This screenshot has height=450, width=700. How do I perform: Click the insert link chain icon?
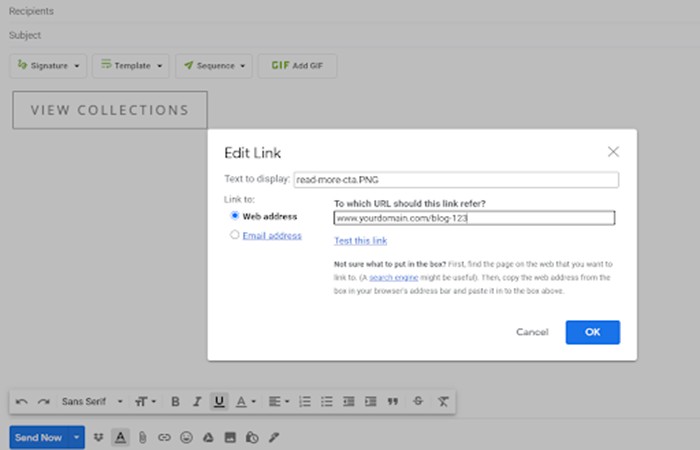[x=164, y=437]
